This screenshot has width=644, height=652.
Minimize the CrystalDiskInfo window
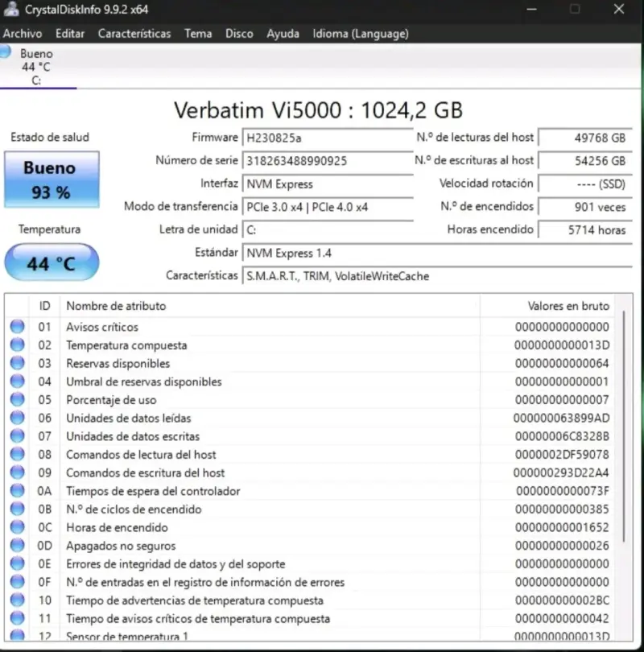[532, 9]
